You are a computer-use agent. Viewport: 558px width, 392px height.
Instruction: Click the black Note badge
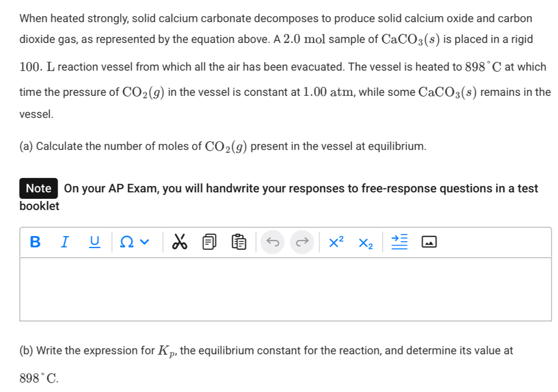[39, 188]
